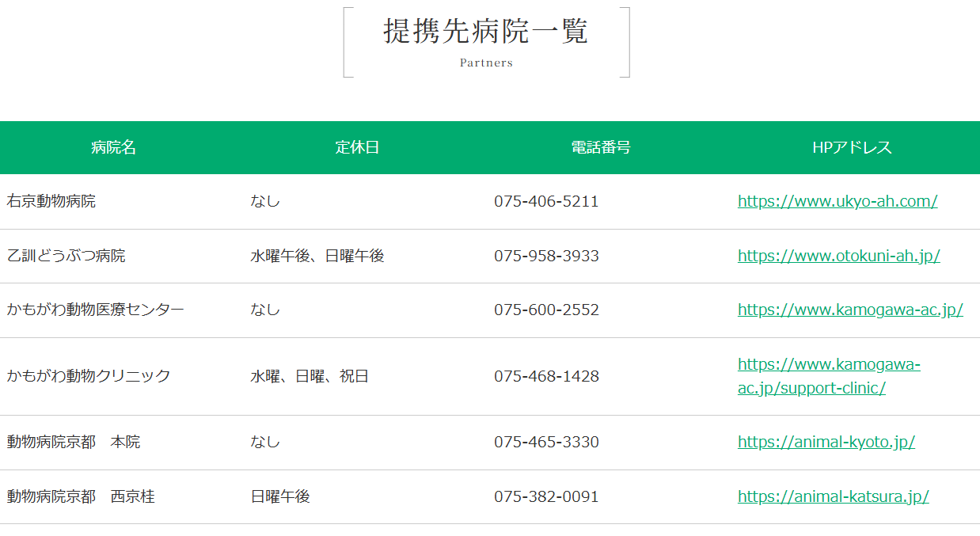
Task: Click the phone number 075-382-0091
Action: (546, 496)
